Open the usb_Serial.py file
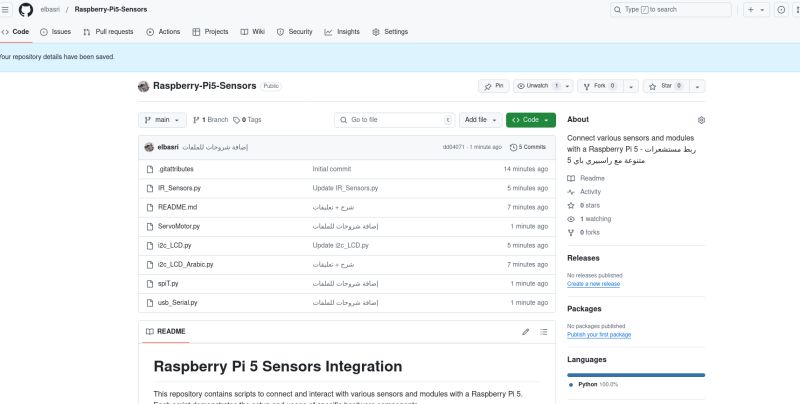This screenshot has width=800, height=404. pos(178,303)
